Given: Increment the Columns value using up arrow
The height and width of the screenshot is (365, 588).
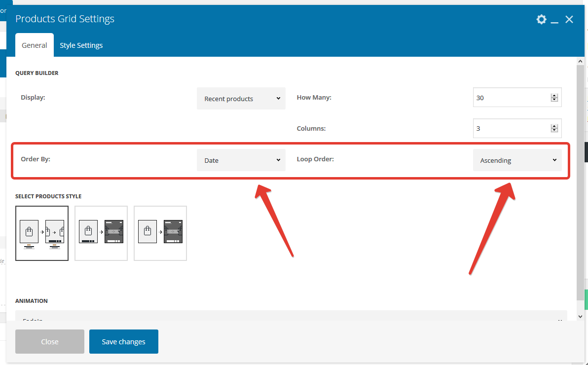Looking at the screenshot, I should click(554, 126).
